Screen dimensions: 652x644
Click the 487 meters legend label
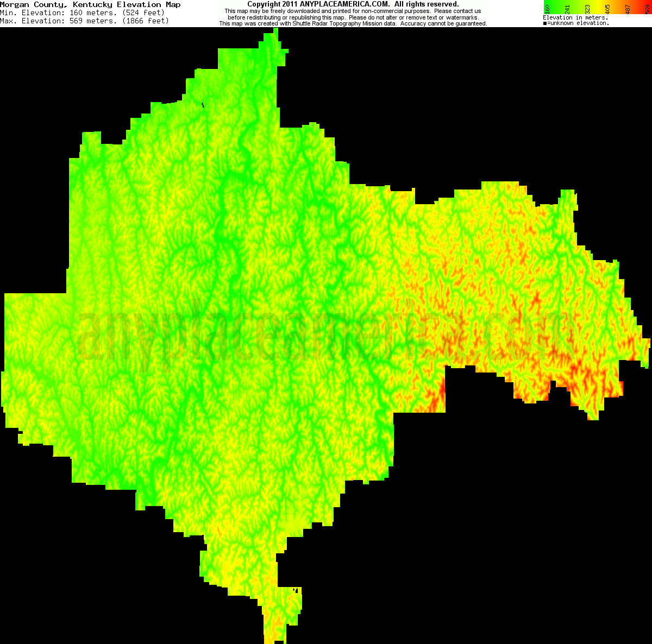626,9
